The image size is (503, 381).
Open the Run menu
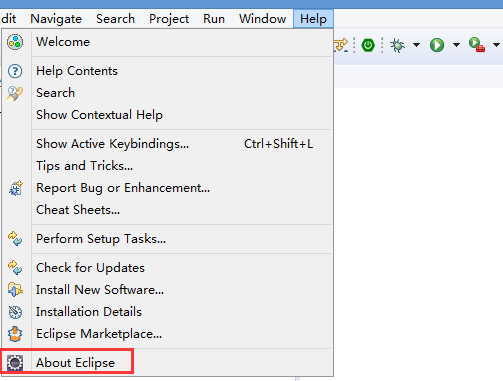[x=214, y=19]
